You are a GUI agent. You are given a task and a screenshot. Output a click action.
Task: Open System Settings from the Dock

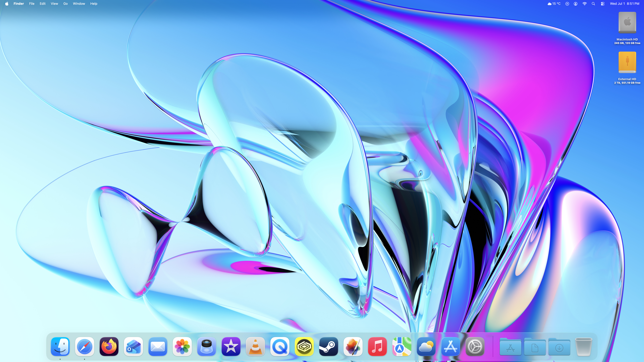coord(475,347)
